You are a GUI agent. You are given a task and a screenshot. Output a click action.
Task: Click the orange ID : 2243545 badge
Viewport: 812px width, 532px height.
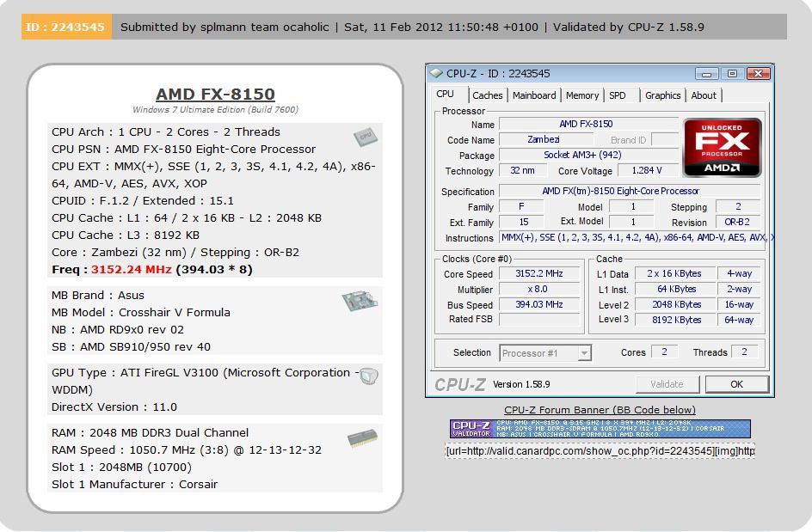click(65, 27)
